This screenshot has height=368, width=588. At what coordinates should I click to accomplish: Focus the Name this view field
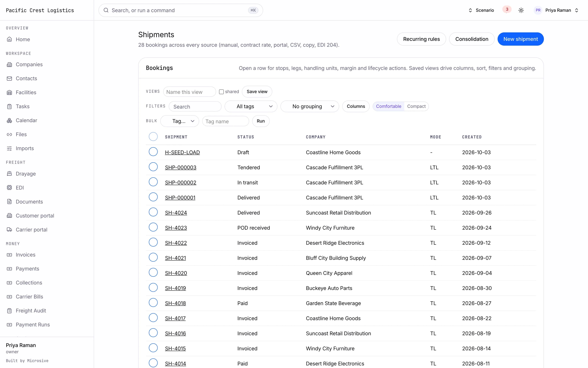tap(189, 92)
